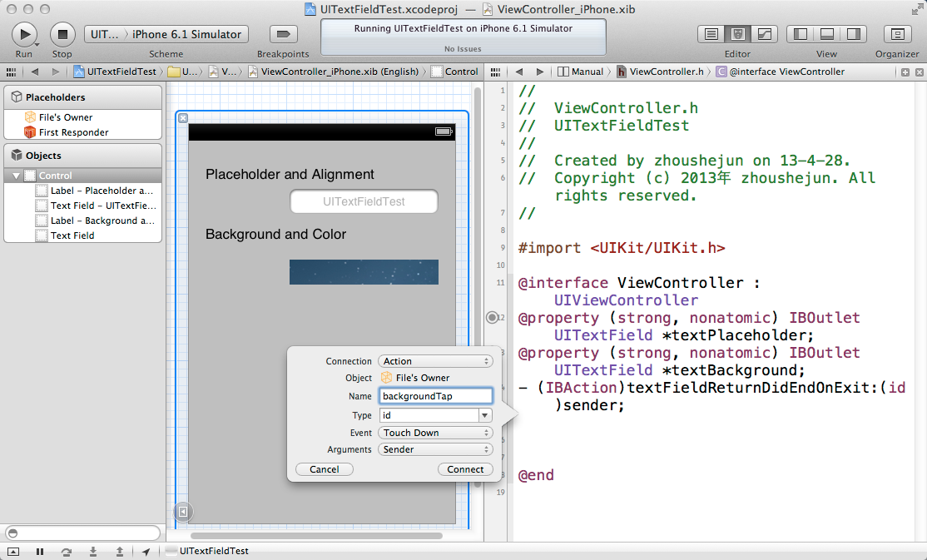Click the outline filter search field

pyautogui.click(x=82, y=533)
